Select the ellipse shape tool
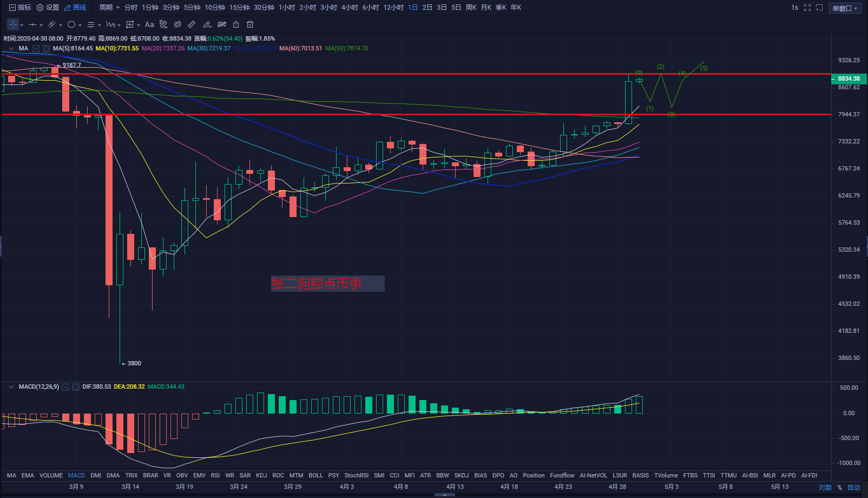This screenshot has width=868, height=498. coord(71,24)
